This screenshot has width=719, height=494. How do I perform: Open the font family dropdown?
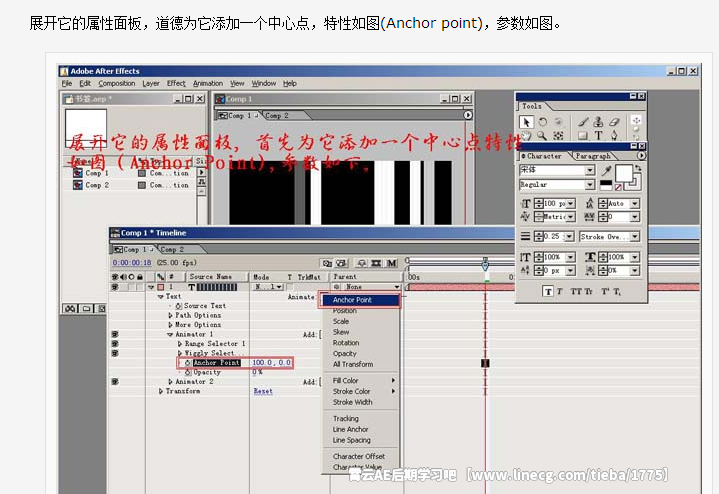(590, 170)
